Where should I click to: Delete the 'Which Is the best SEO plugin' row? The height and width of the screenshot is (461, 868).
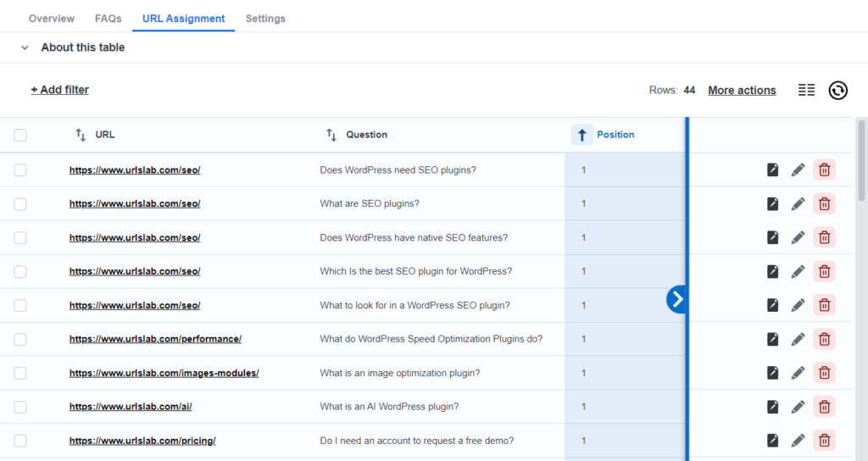(x=824, y=271)
